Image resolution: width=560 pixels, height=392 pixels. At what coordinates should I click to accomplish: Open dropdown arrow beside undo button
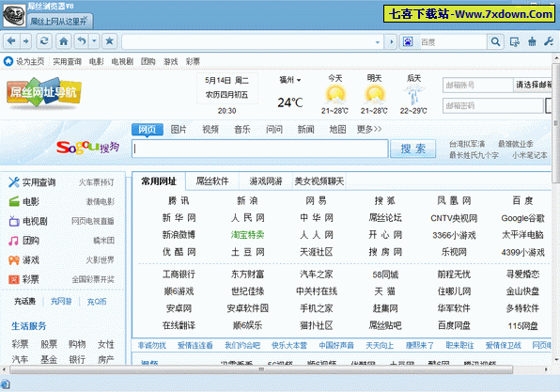point(94,41)
